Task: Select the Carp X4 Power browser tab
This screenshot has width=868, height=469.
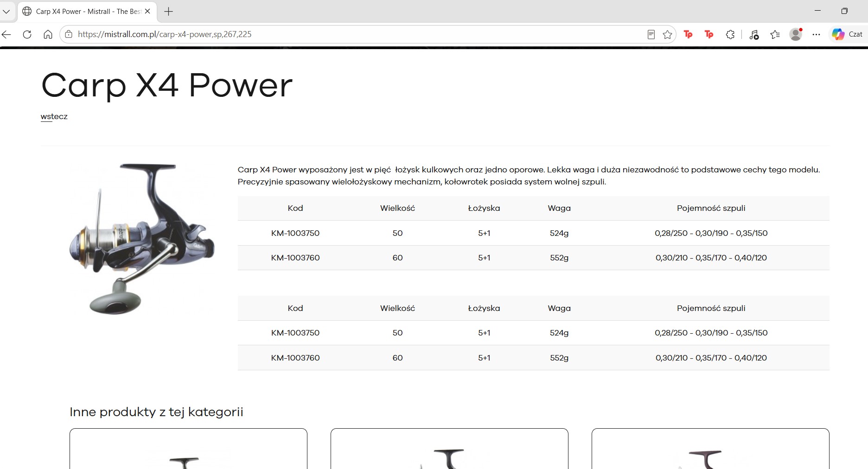Action: (x=87, y=11)
